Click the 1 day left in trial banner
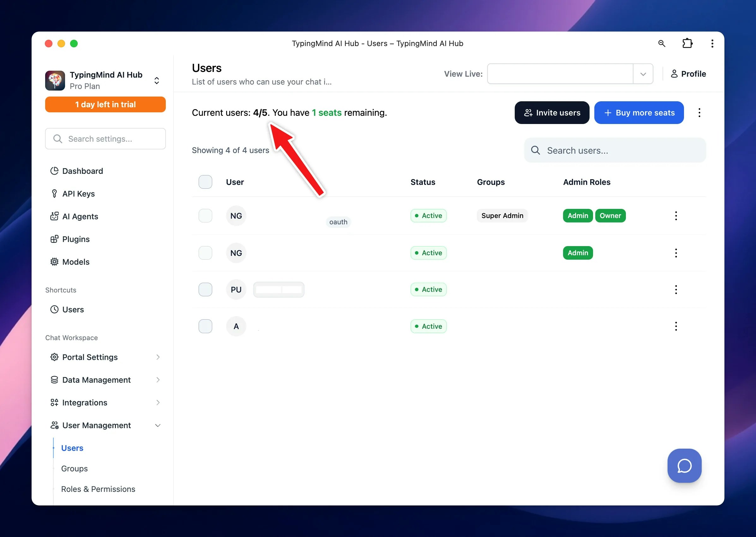 (x=105, y=104)
